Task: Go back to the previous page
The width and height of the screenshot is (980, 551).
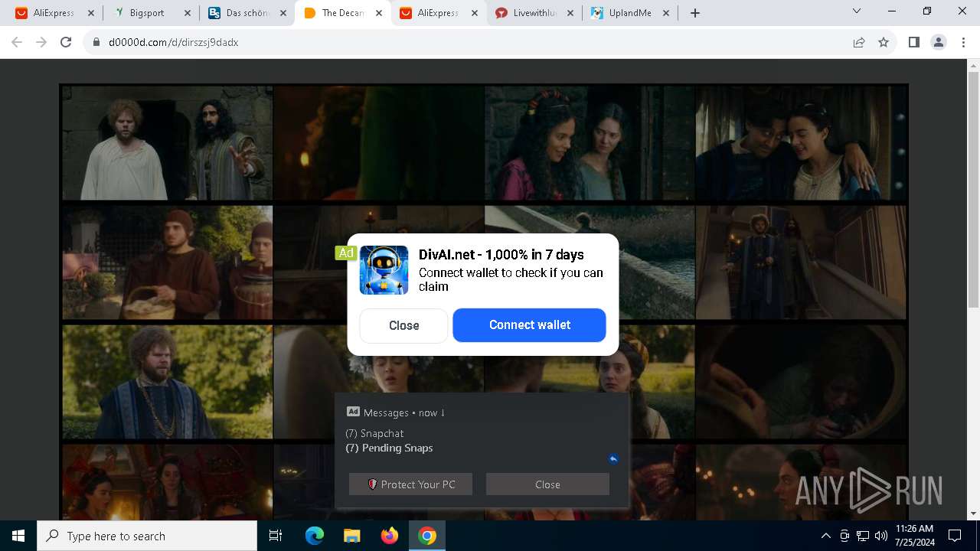Action: pyautogui.click(x=17, y=42)
